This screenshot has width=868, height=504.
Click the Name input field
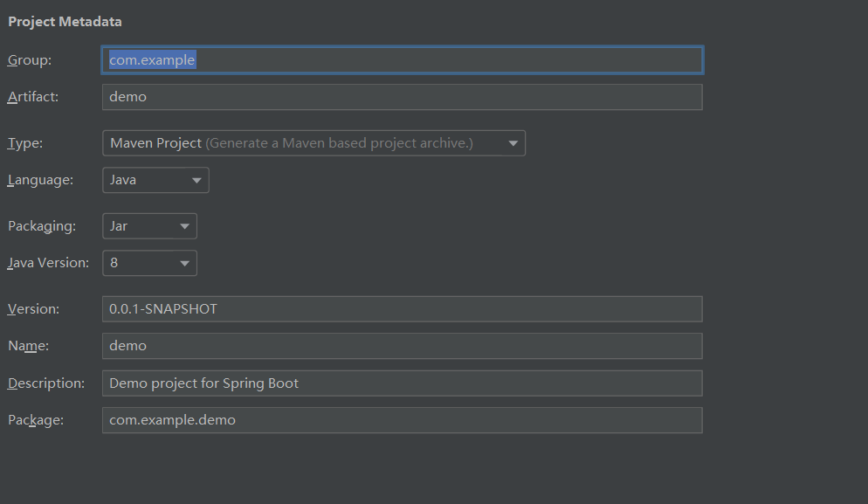tap(403, 346)
